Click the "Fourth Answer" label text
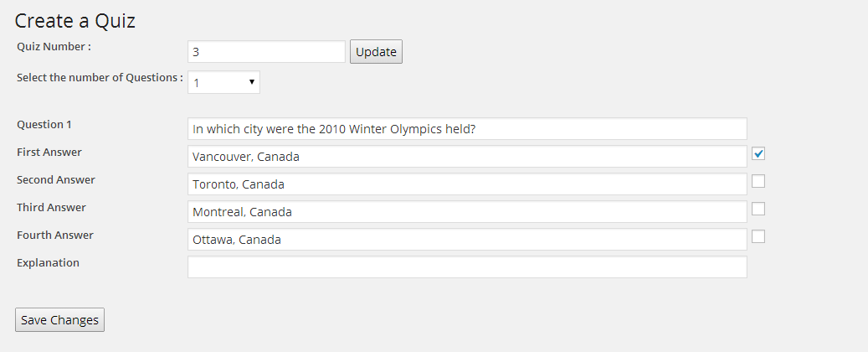The height and width of the screenshot is (352, 868). (55, 235)
